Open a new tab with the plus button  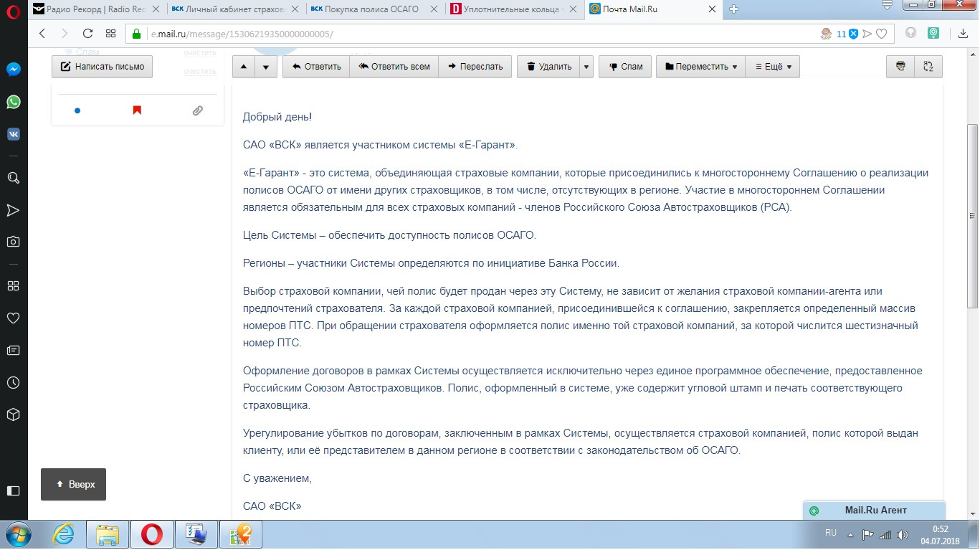click(x=733, y=9)
